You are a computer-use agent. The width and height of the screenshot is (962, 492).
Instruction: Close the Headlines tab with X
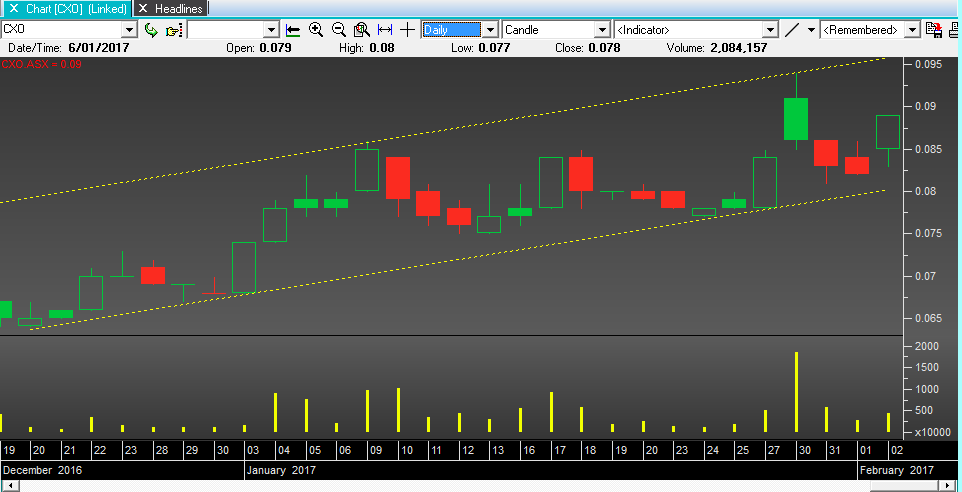tap(143, 9)
